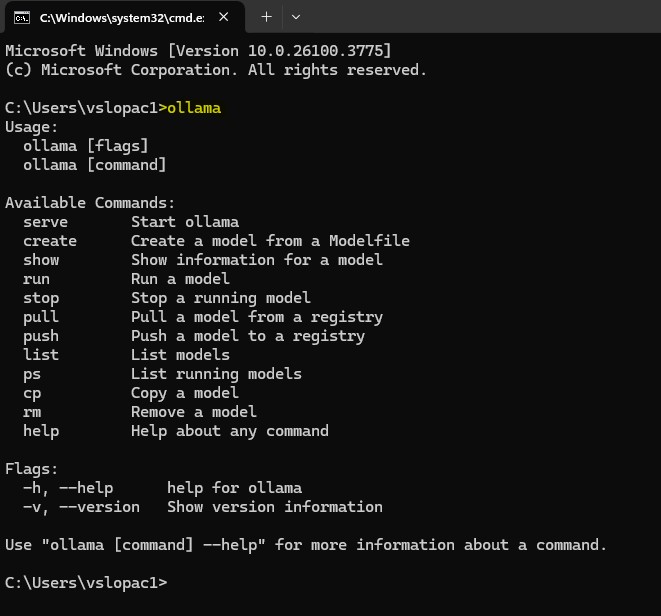The width and height of the screenshot is (661, 616).
Task: Click the 'ps' command name
Action: pos(32,374)
